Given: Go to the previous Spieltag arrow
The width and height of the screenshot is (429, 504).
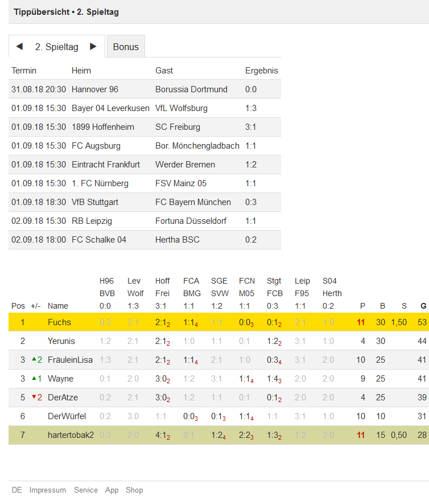Looking at the screenshot, I should pyautogui.click(x=19, y=46).
